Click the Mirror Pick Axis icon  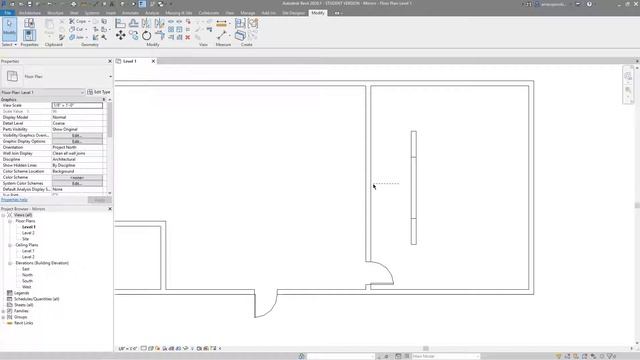click(x=146, y=23)
